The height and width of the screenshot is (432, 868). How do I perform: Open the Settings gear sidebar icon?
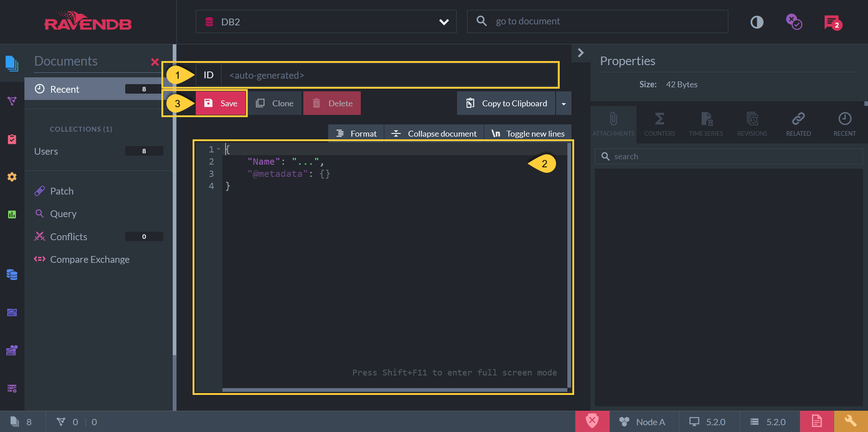coord(12,177)
